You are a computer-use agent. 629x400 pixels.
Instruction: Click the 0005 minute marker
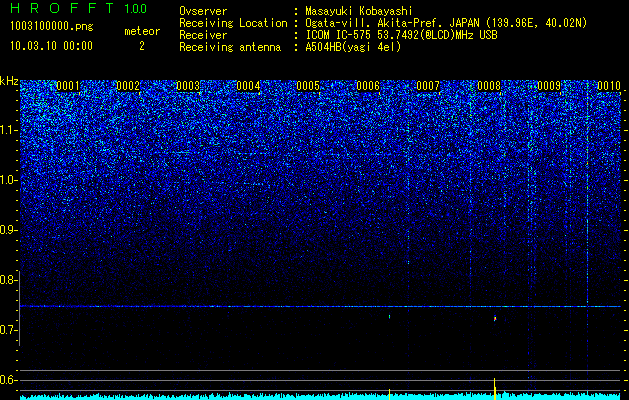pyautogui.click(x=308, y=86)
